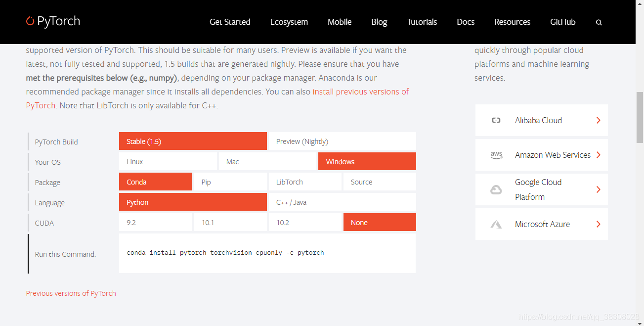Click the PyTorch flame logo
Screen dimensions: 644x326
point(30,21)
